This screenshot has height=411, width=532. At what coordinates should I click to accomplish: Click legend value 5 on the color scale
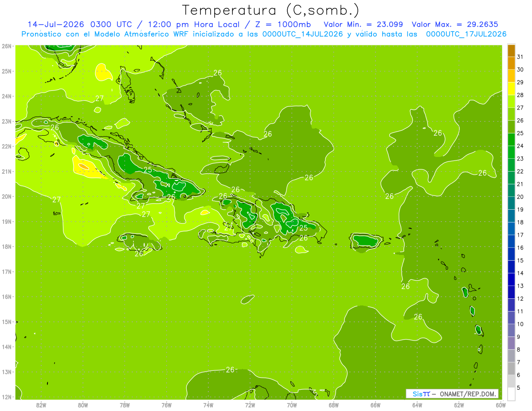519,388
